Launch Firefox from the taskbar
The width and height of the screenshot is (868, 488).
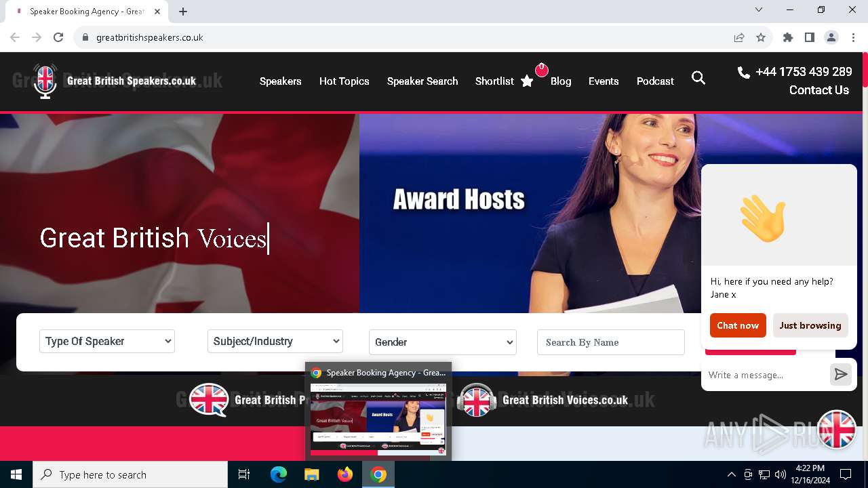[345, 474]
